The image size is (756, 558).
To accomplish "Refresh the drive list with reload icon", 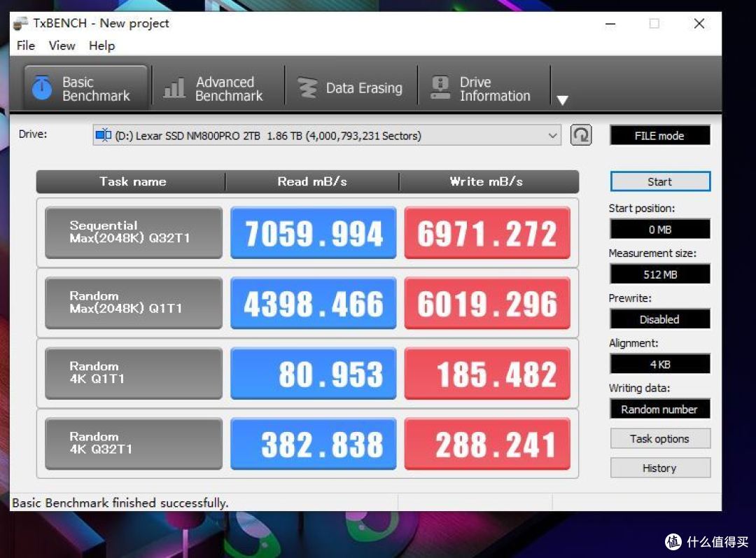I will pyautogui.click(x=581, y=135).
